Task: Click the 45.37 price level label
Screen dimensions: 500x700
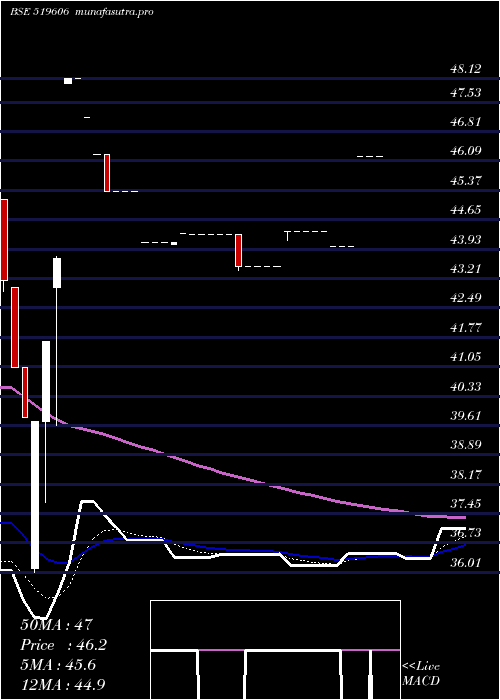Action: 466,181
